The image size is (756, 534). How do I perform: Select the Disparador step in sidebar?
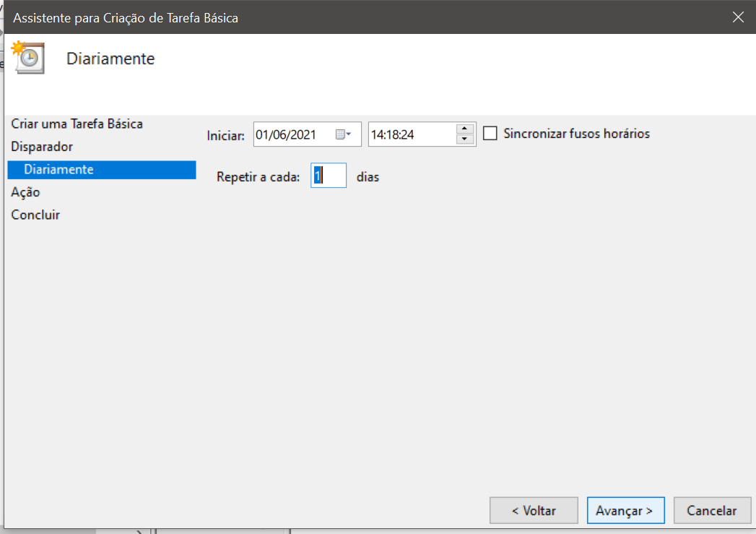(42, 147)
